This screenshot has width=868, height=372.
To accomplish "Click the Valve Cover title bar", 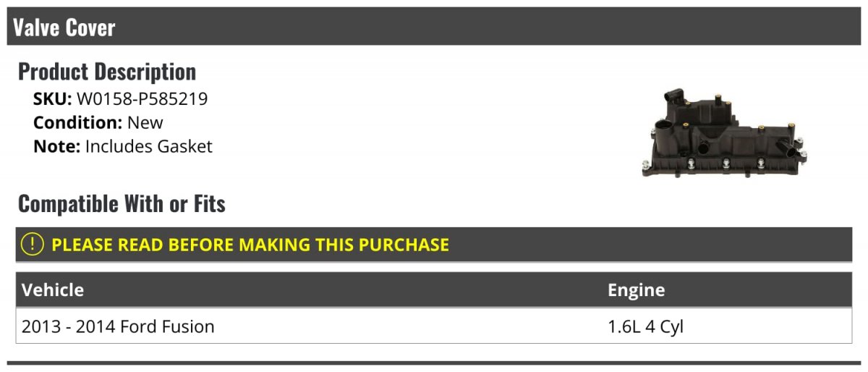I will pos(434,27).
